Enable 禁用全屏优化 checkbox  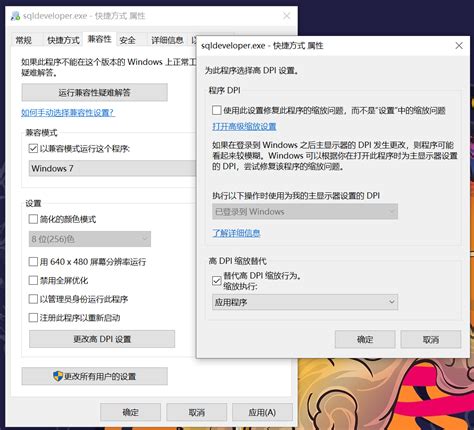pyautogui.click(x=33, y=280)
